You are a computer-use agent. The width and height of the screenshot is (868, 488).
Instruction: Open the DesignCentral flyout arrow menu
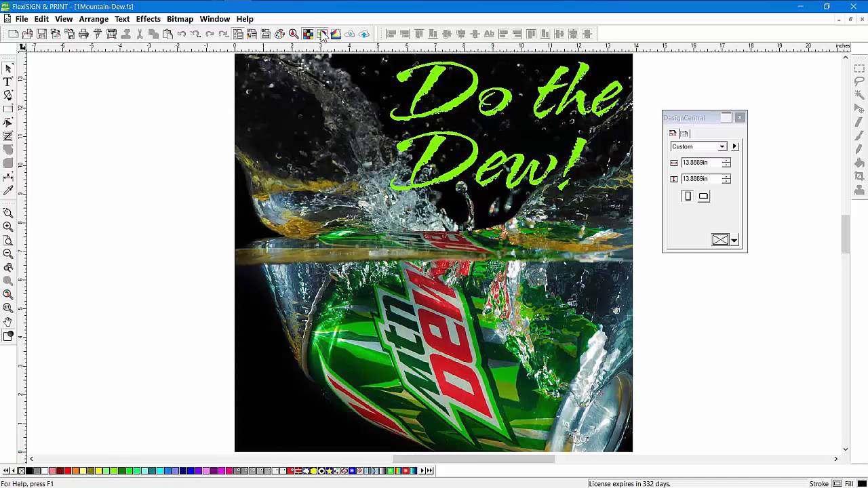click(x=734, y=146)
